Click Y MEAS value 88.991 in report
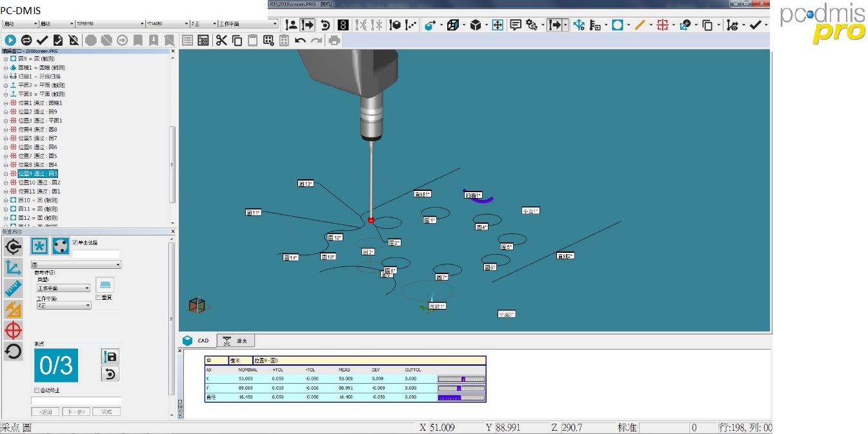The height and width of the screenshot is (434, 868). 347,388
